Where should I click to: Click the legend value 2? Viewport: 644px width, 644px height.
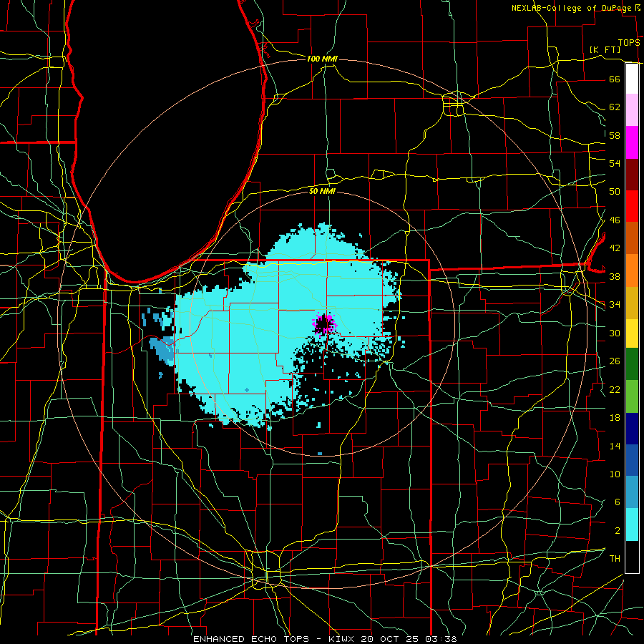tap(617, 530)
